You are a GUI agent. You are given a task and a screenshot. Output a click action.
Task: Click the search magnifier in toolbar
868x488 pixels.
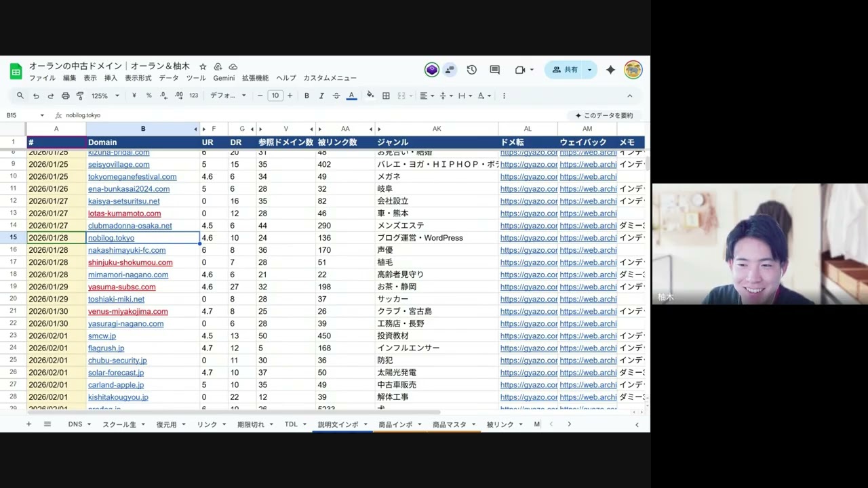[20, 96]
